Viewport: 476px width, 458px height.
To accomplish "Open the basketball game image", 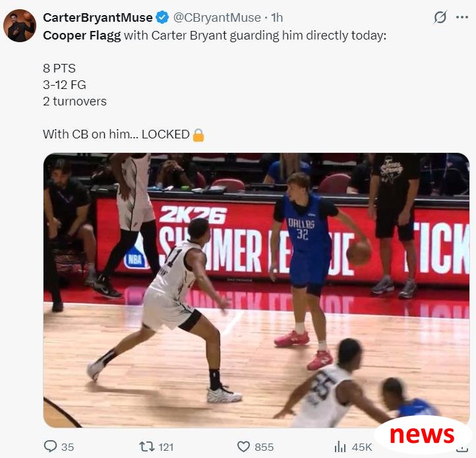I will (256, 290).
